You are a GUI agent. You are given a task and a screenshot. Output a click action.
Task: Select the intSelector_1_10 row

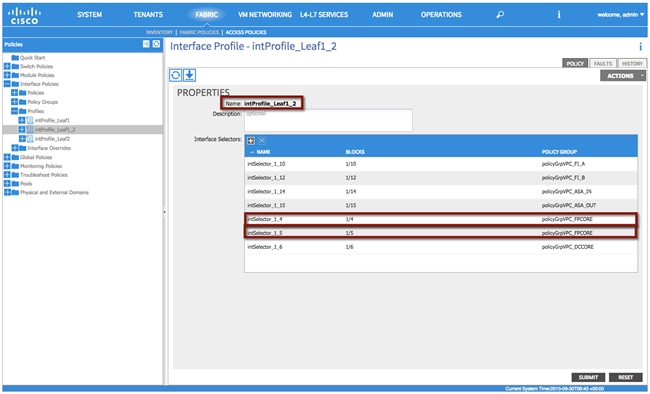coord(441,164)
